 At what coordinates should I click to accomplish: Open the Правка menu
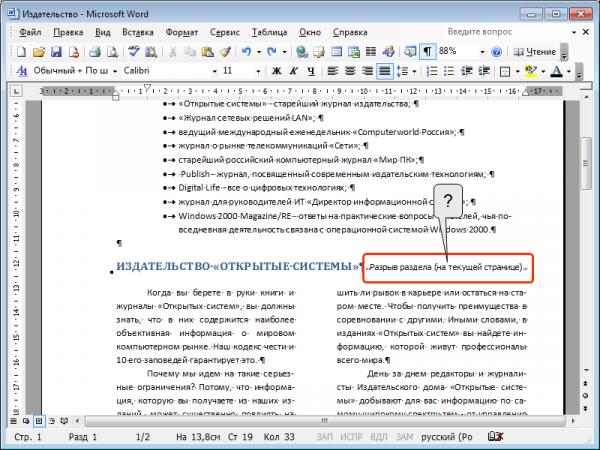[x=68, y=32]
